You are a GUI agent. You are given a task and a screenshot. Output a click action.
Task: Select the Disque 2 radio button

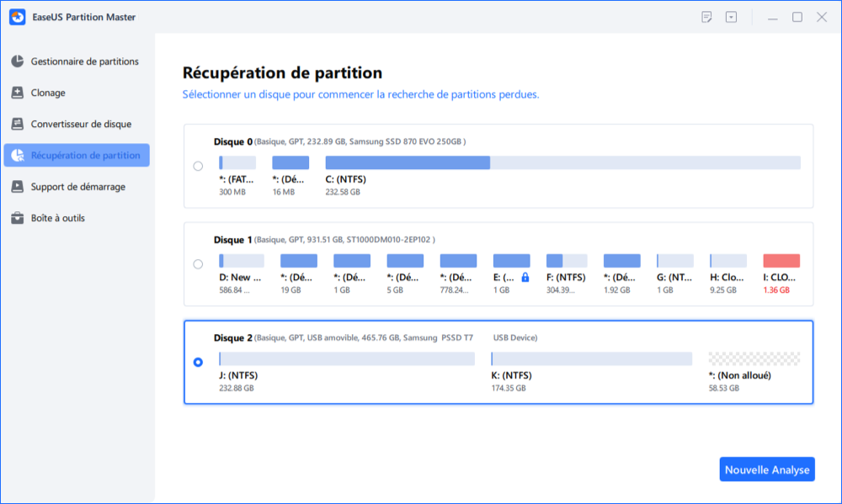click(198, 363)
